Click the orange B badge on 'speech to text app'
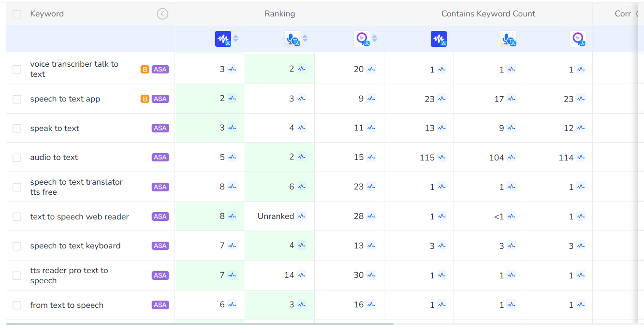This screenshot has width=644, height=333. click(145, 99)
